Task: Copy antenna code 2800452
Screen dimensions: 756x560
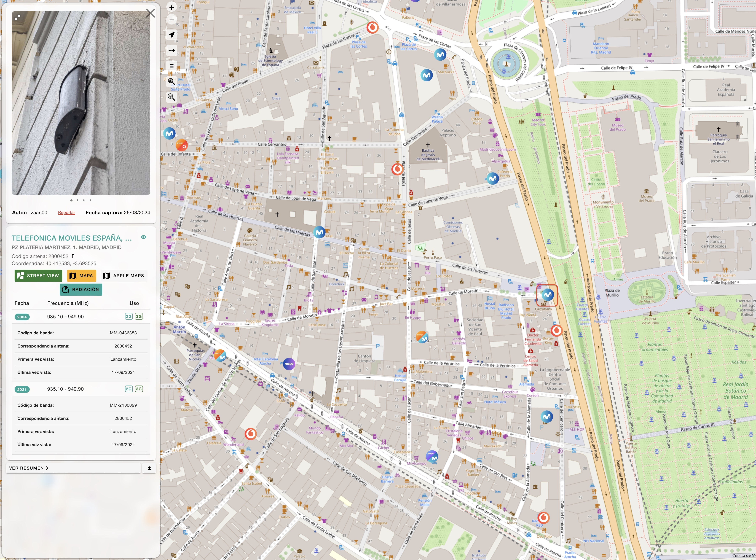Action: (x=74, y=256)
